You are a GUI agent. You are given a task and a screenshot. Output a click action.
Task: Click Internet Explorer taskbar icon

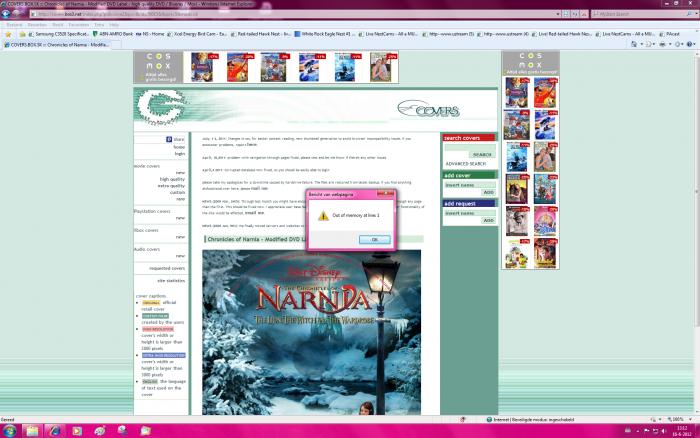(54, 431)
